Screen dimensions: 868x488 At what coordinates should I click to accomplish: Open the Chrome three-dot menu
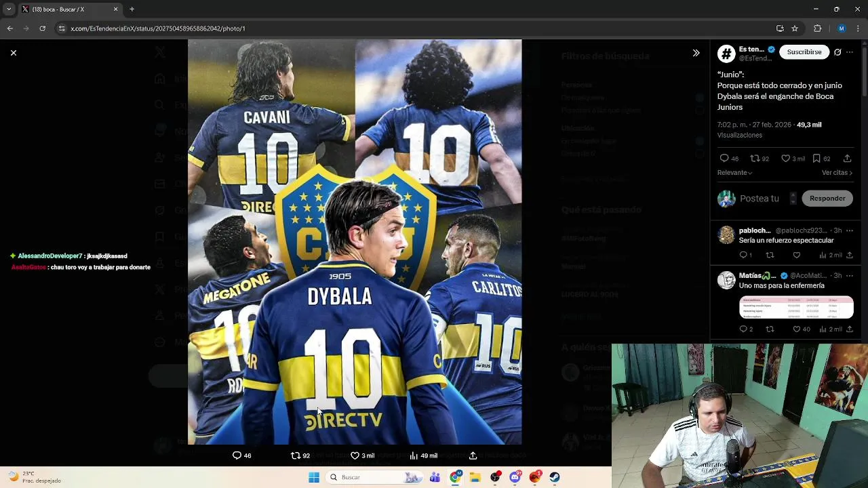point(859,28)
